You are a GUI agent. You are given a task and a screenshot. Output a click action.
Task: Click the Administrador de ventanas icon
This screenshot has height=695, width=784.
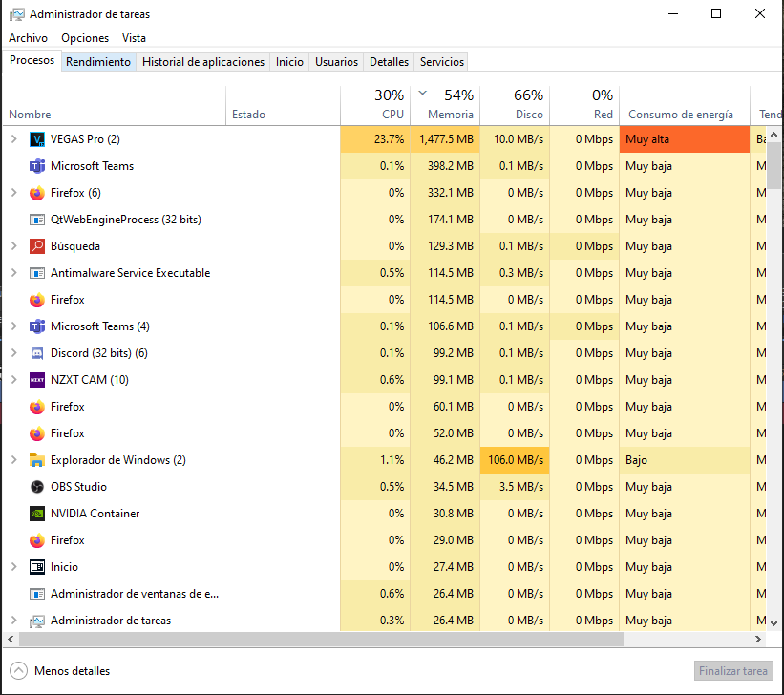pos(37,594)
